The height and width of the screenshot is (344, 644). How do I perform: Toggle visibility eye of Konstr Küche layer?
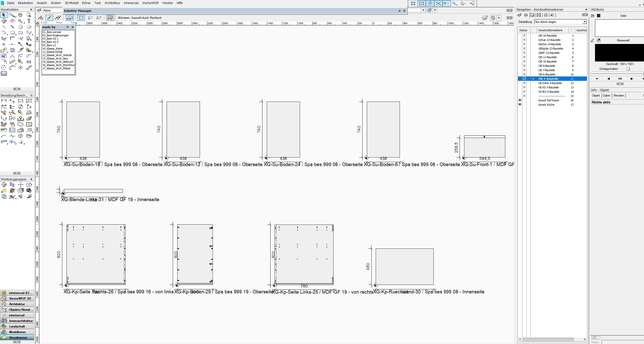pyautogui.click(x=520, y=105)
